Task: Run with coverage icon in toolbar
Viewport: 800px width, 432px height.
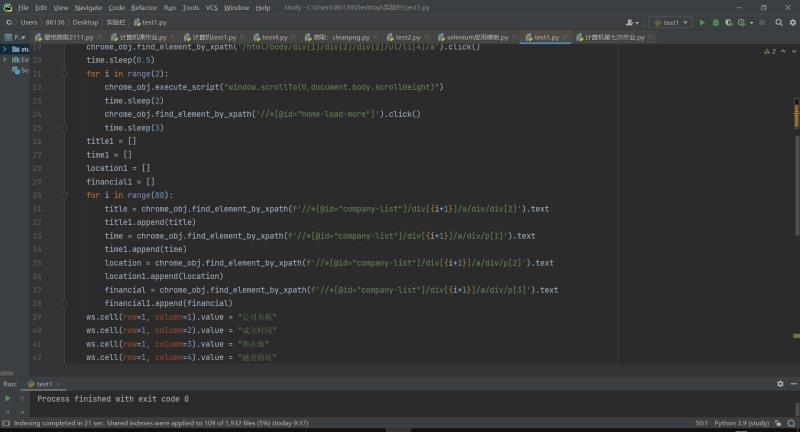Action: [729, 22]
